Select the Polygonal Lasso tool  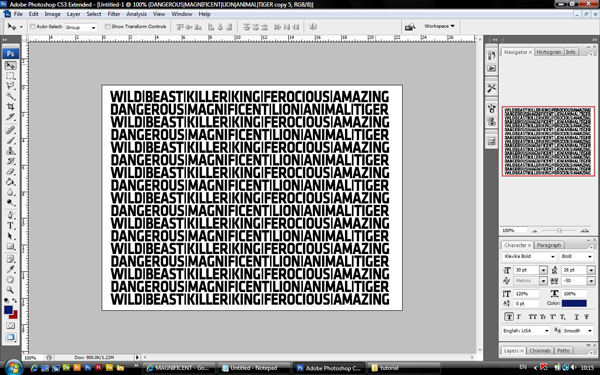point(10,86)
